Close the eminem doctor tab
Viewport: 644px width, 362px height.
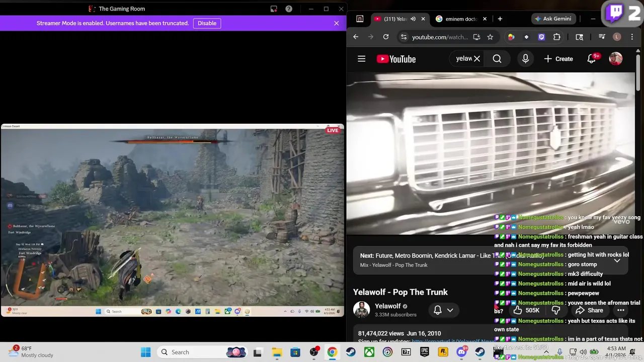tap(485, 19)
